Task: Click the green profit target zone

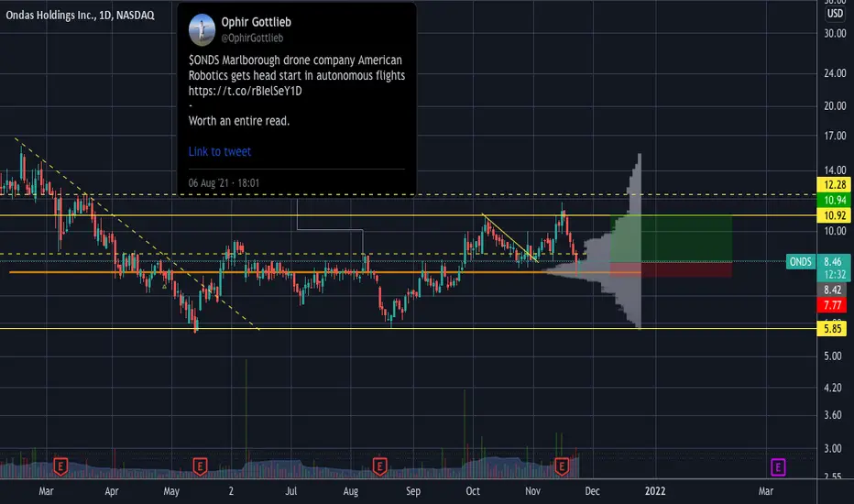Action: tap(671, 238)
